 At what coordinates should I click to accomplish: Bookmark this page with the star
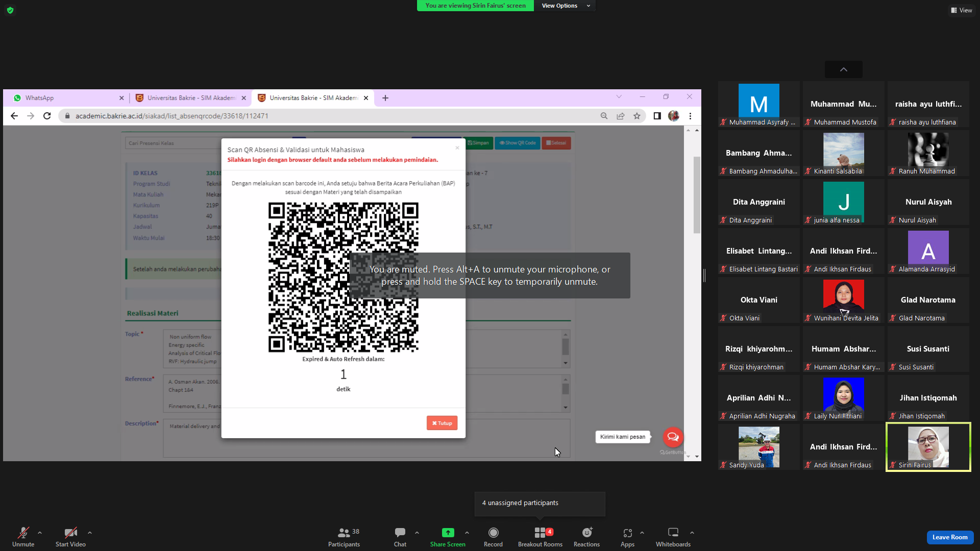(637, 116)
